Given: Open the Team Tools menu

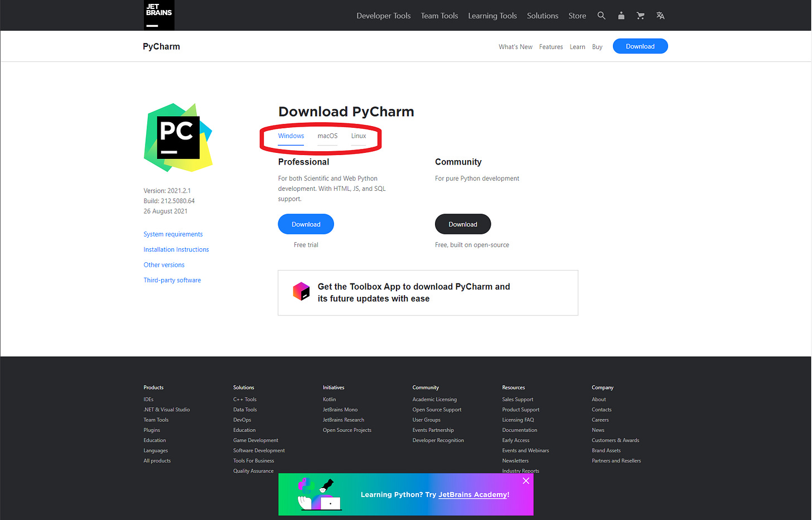Looking at the screenshot, I should click(x=439, y=16).
